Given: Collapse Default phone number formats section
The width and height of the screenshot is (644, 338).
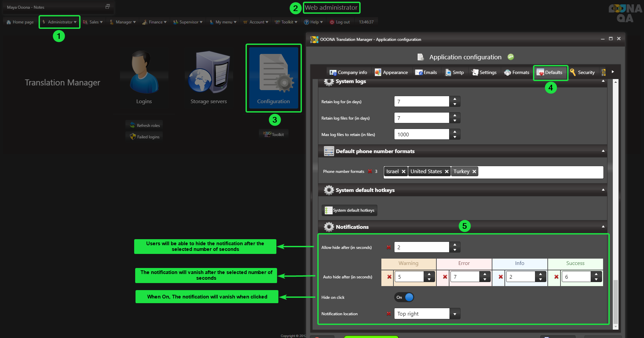Looking at the screenshot, I should [x=603, y=151].
